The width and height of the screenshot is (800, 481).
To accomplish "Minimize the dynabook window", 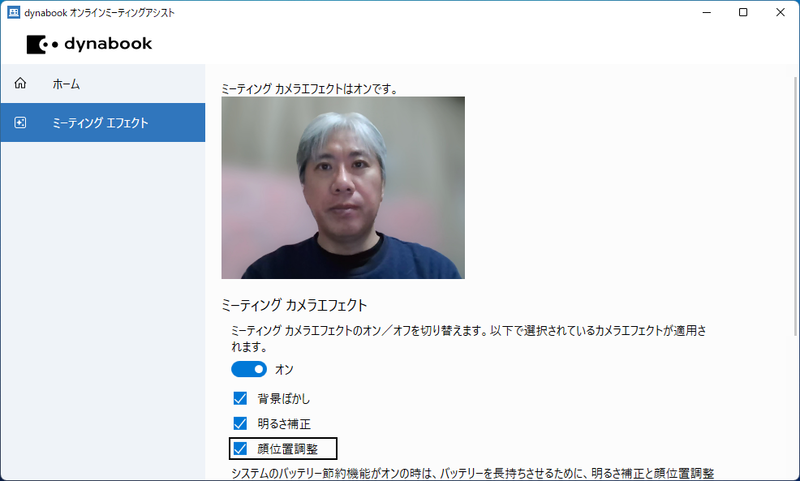I will point(707,12).
